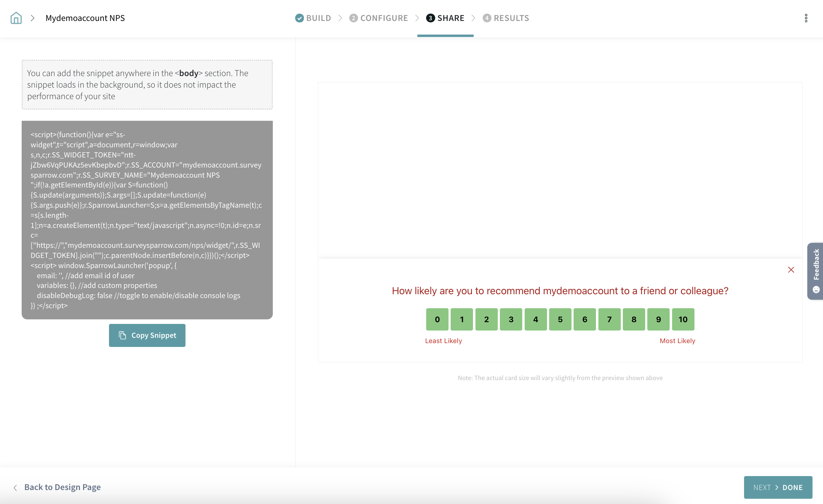Choose rating 5 on the scale
823x504 pixels.
pyautogui.click(x=560, y=319)
